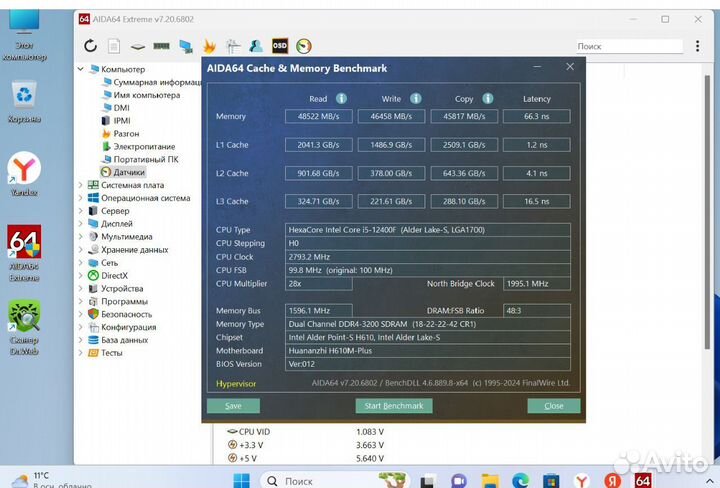Click the AIDA64 window vertical scrollbar
Viewport: 720px width, 488px height.
[708, 211]
